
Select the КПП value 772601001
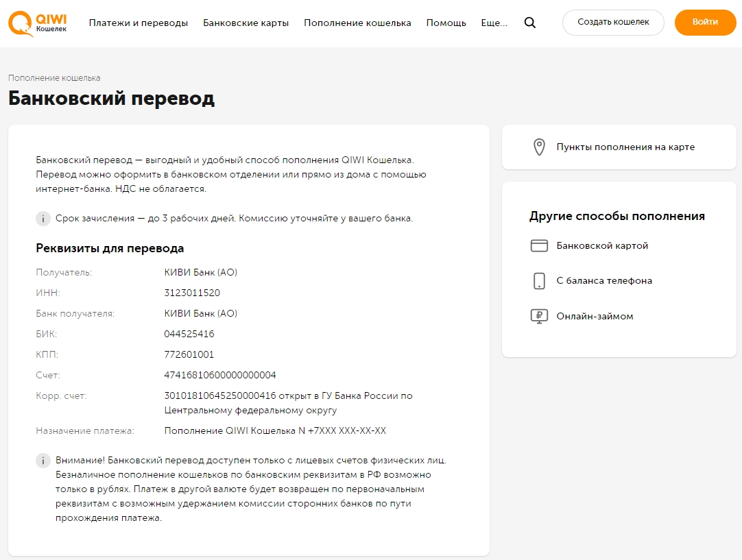pyautogui.click(x=189, y=354)
